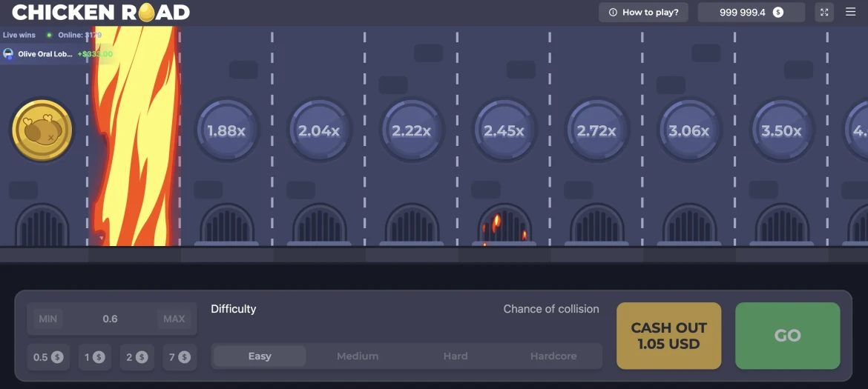The width and height of the screenshot is (868, 389).
Task: Cash out 1.05 USD
Action: (668, 336)
